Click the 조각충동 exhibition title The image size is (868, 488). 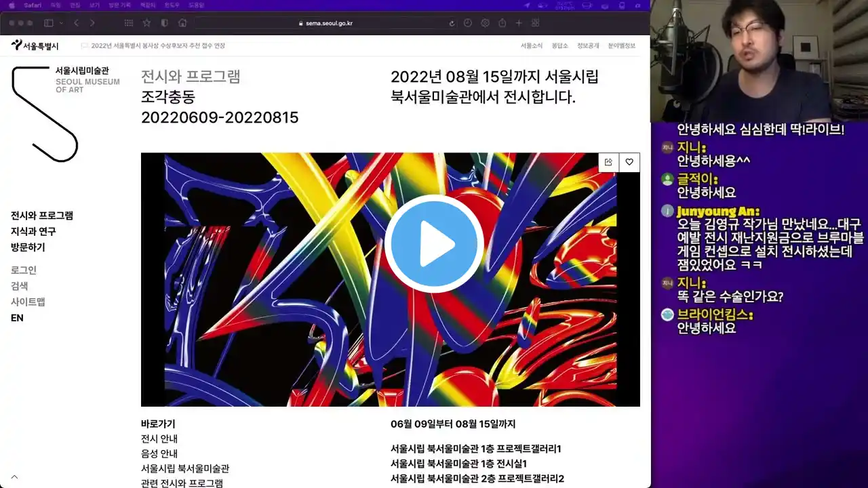(x=168, y=97)
